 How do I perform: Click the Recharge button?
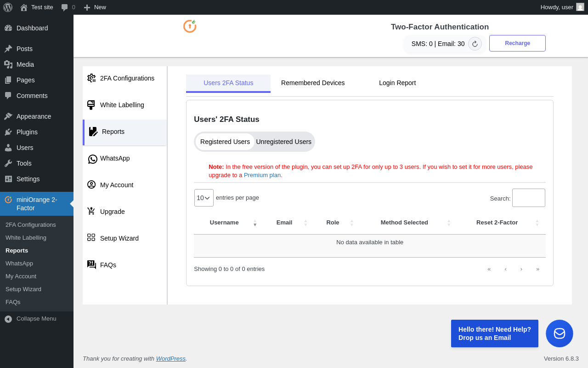(517, 43)
